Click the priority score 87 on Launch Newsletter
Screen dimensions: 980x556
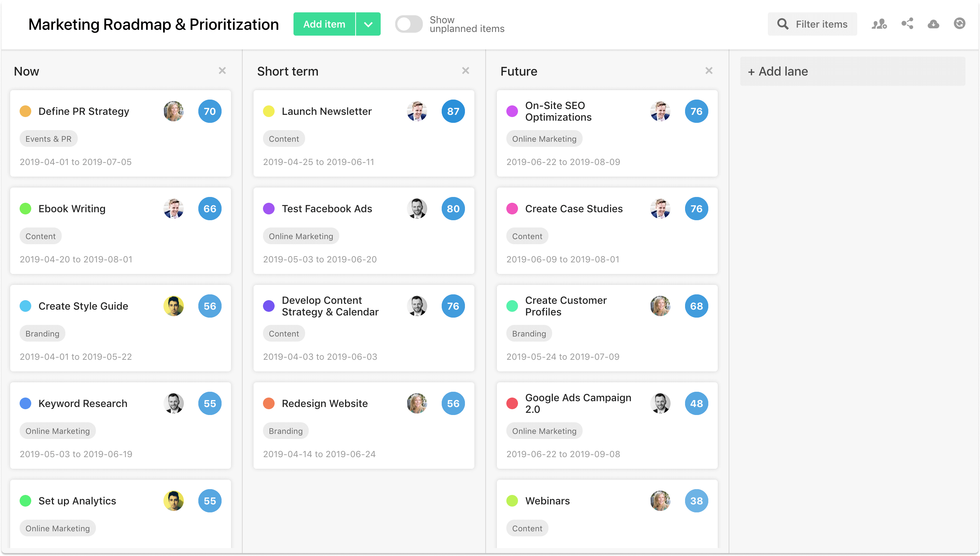click(x=453, y=111)
